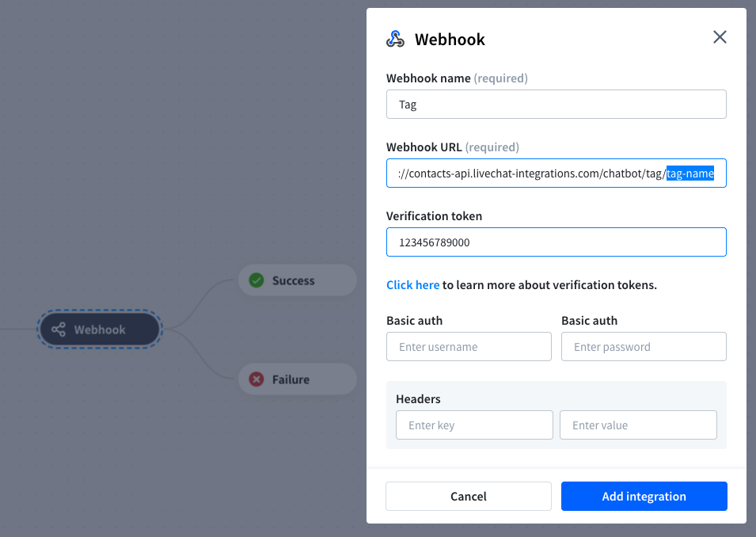Image resolution: width=756 pixels, height=537 pixels.
Task: Select the Webhook node label in flow
Action: [x=100, y=329]
